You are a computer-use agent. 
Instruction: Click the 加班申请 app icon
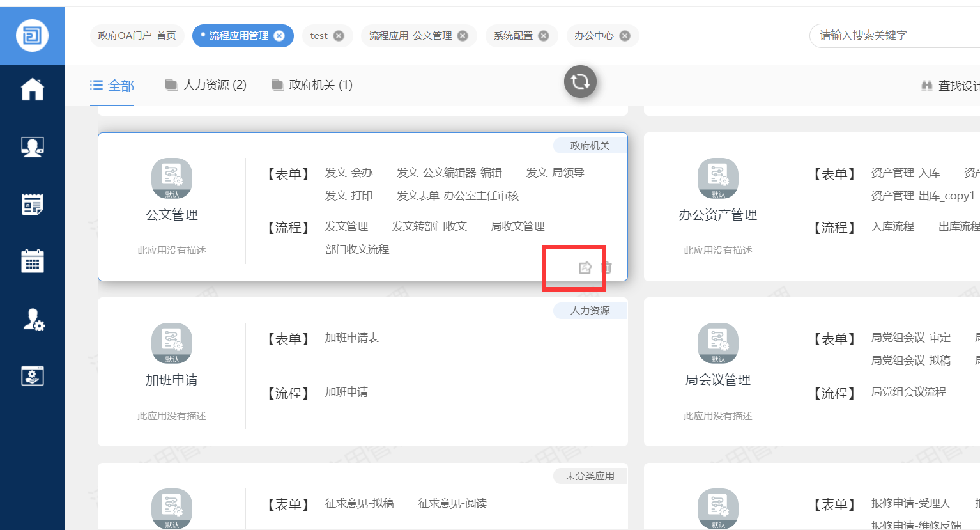172,343
